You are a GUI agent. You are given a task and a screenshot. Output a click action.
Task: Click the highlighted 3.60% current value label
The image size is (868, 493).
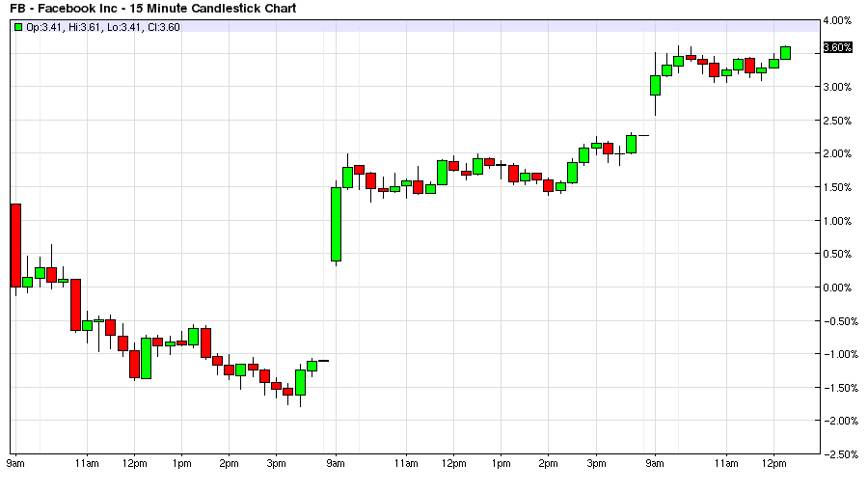(837, 47)
